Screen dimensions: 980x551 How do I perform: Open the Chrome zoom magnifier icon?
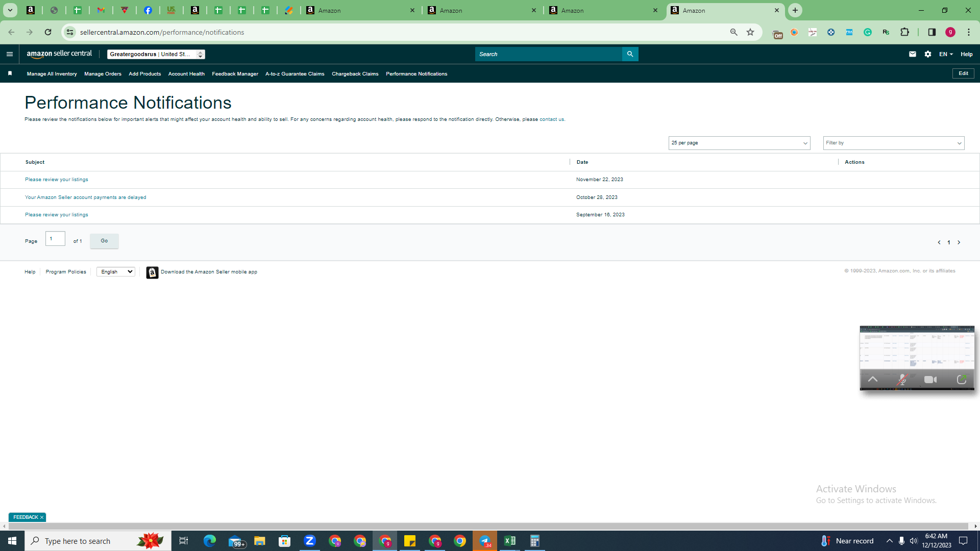pyautogui.click(x=734, y=32)
